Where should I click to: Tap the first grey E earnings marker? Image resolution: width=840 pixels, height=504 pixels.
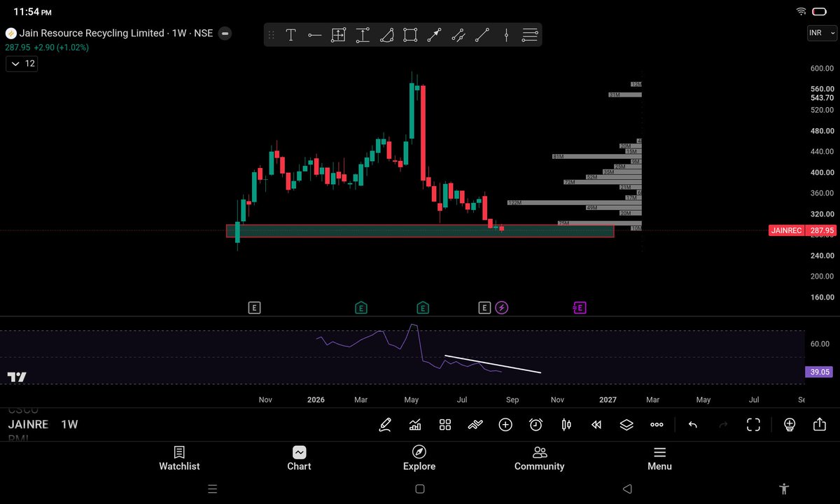[255, 307]
